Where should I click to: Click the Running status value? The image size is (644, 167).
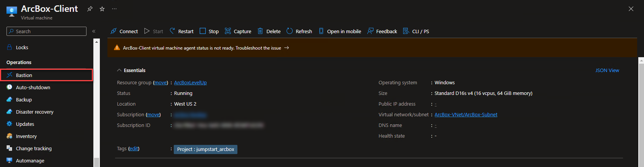pyautogui.click(x=183, y=93)
